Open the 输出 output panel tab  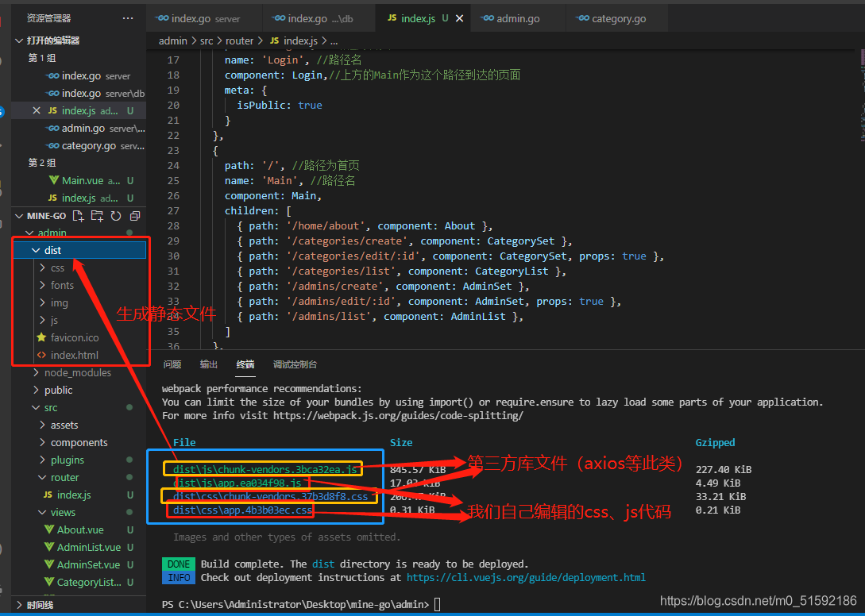tap(209, 364)
